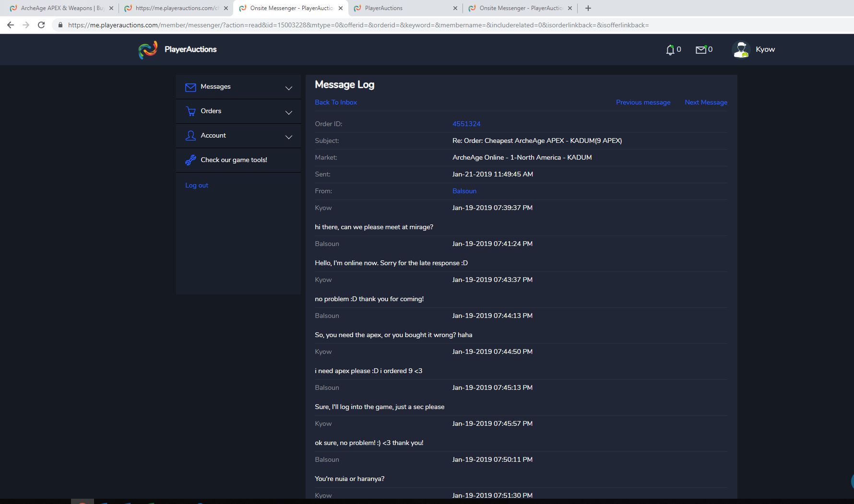Open order 4551324
The height and width of the screenshot is (504, 854).
(466, 123)
